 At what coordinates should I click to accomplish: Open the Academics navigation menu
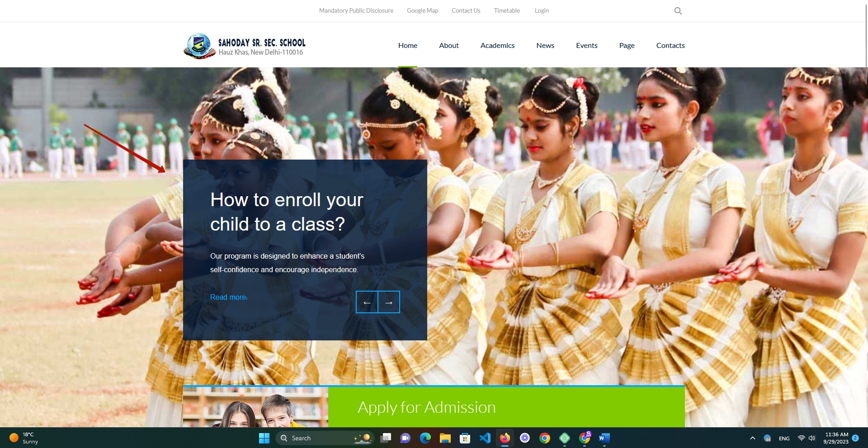(x=497, y=45)
